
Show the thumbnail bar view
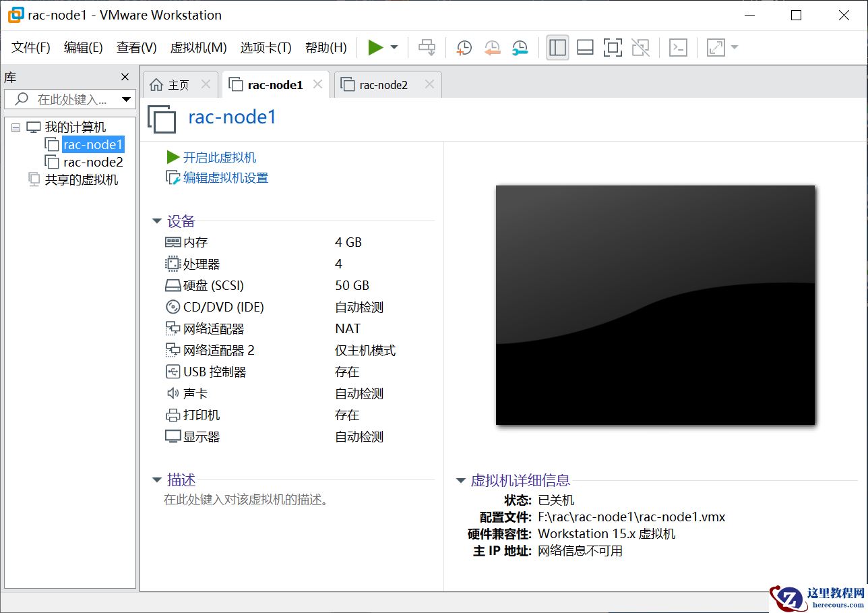[x=584, y=47]
